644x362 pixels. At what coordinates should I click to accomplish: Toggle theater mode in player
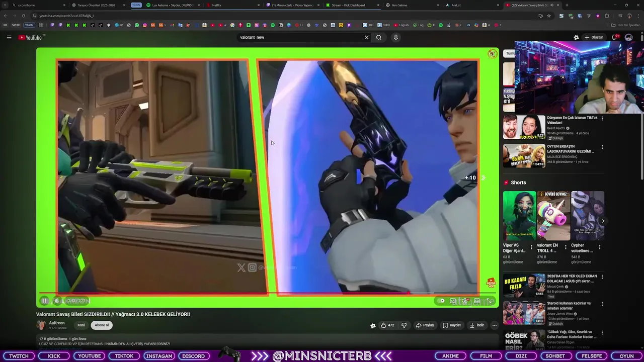click(x=477, y=301)
